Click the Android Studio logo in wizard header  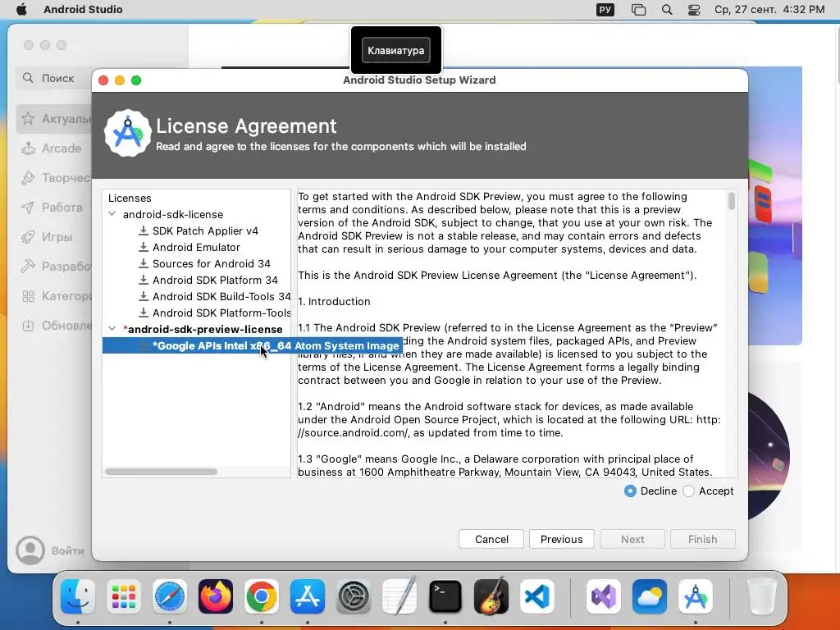(x=127, y=134)
